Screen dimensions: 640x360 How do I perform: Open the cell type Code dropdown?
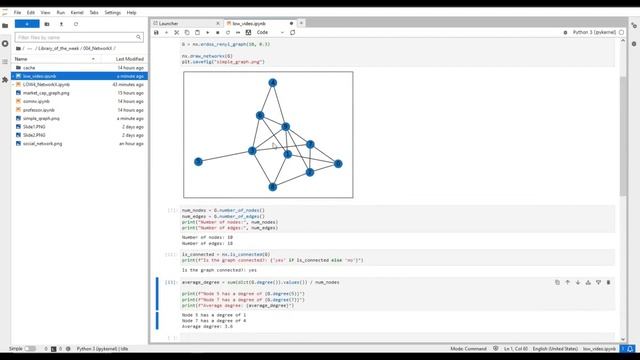(270, 32)
